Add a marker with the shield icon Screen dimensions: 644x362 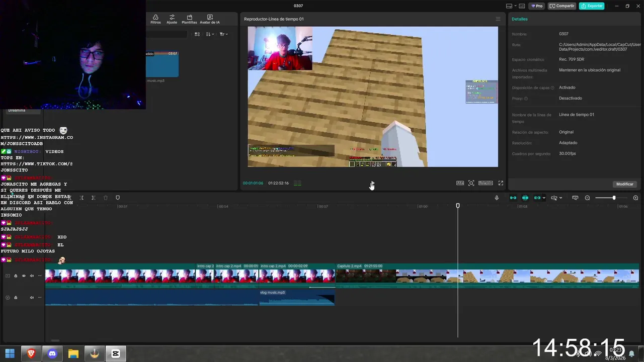(118, 198)
